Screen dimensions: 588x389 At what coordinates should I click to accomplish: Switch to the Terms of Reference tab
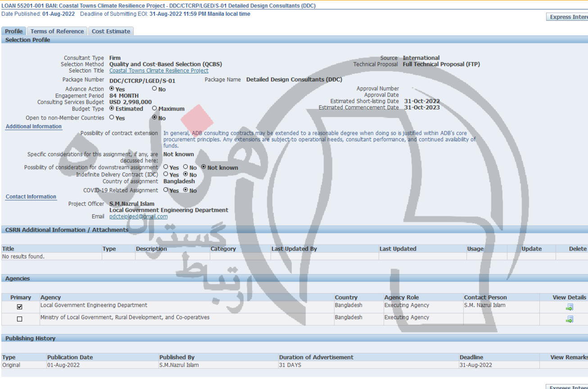(57, 31)
